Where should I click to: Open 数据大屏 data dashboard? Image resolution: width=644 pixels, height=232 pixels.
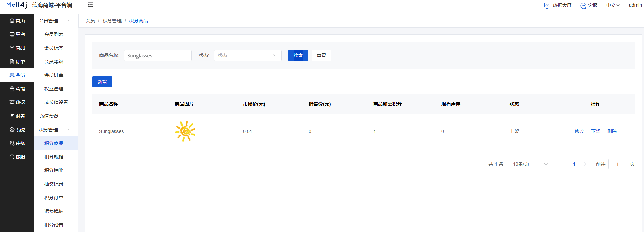tap(558, 5)
